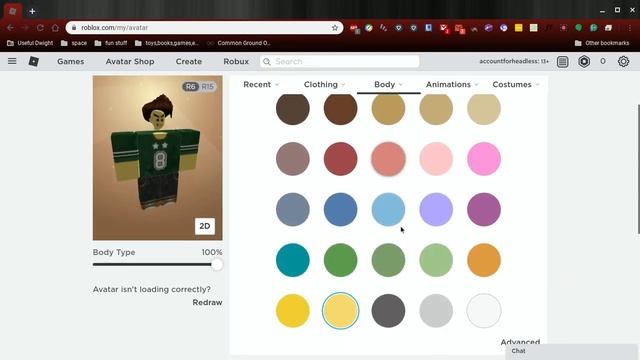Open the Chat panel
This screenshot has width=640, height=360.
pyautogui.click(x=571, y=351)
